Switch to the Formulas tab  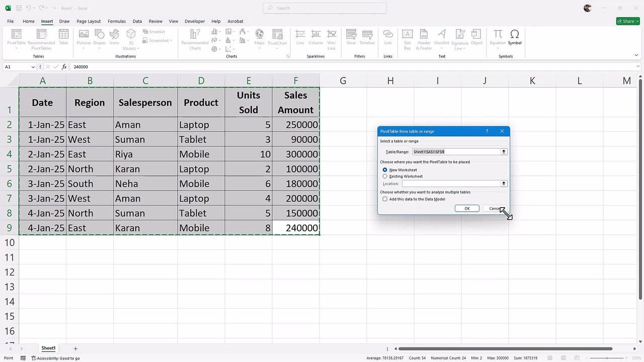[117, 21]
